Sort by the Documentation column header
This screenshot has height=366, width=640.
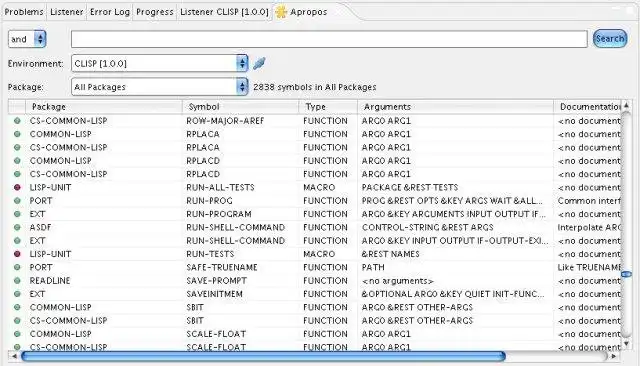coord(587,107)
